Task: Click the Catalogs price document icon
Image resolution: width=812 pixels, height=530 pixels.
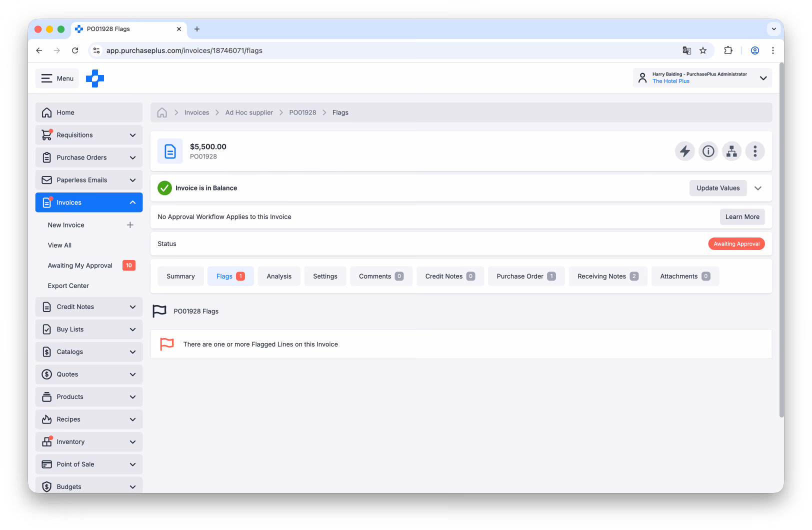Action: click(x=47, y=352)
